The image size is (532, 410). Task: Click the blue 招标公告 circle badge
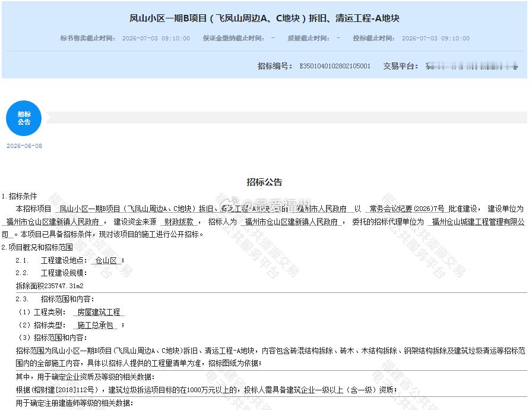point(24,118)
